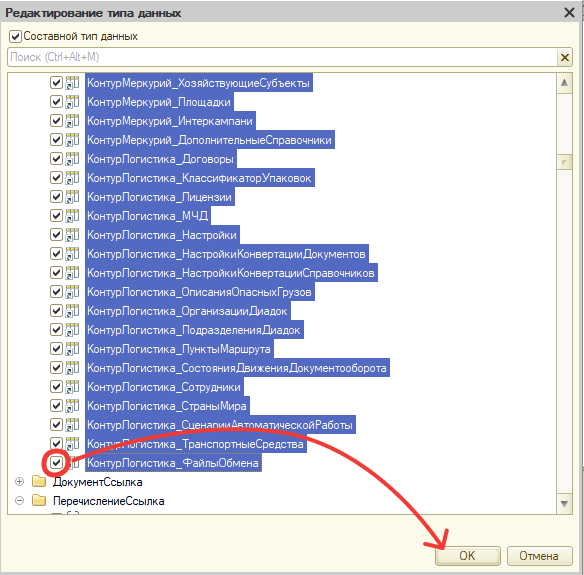The height and width of the screenshot is (575, 584).
Task: Select row КонтурЛогистика_НастройкиКонвертацииДокументов
Action: pyautogui.click(x=227, y=254)
